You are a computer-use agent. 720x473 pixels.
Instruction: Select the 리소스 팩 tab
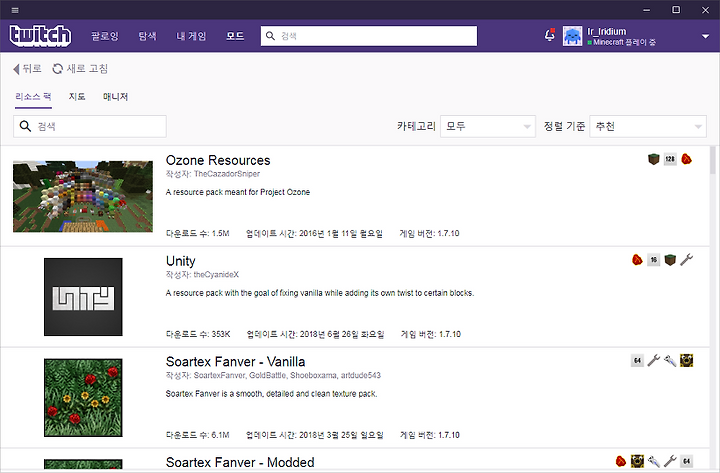(x=33, y=97)
